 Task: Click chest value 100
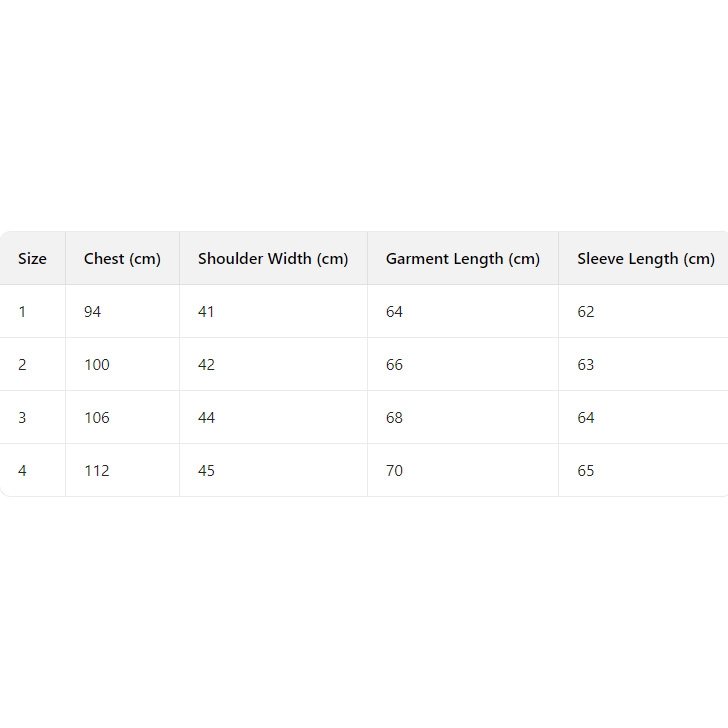tap(97, 365)
